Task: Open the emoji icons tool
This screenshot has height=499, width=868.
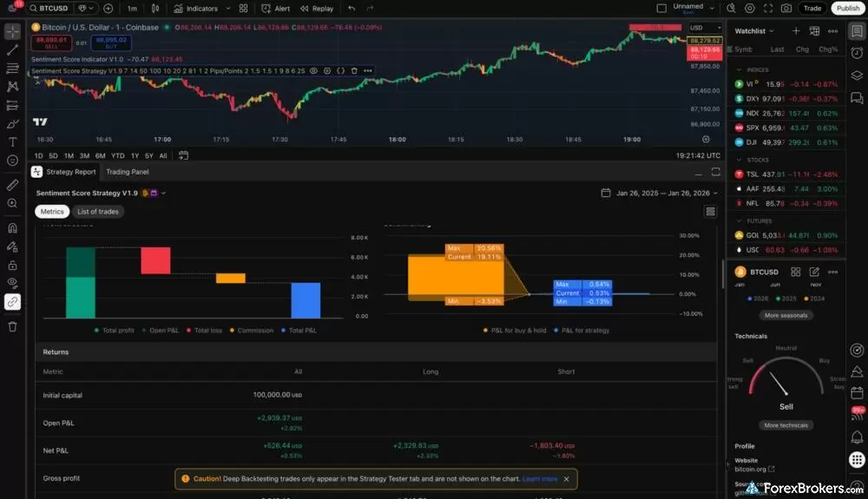Action: 12,161
